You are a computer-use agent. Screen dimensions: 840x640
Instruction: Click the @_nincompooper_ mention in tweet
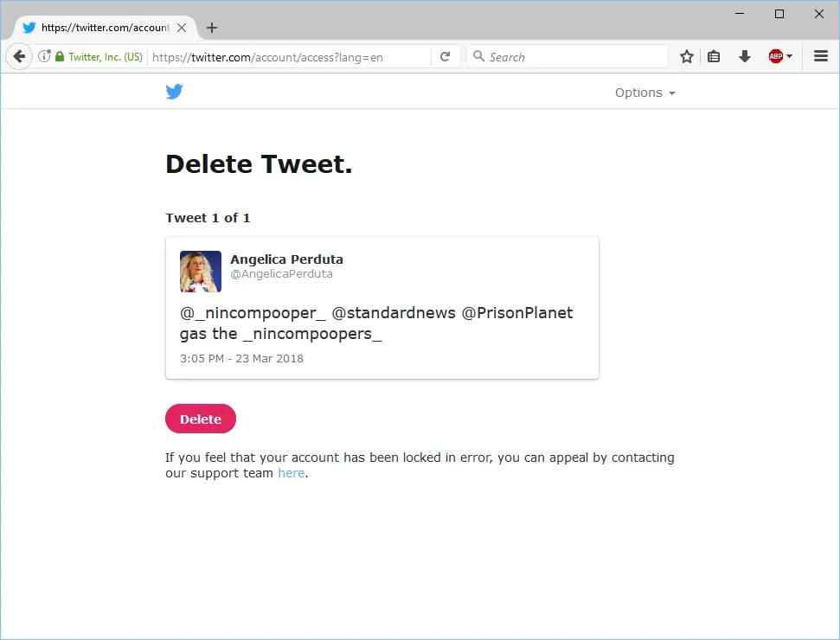click(x=253, y=313)
